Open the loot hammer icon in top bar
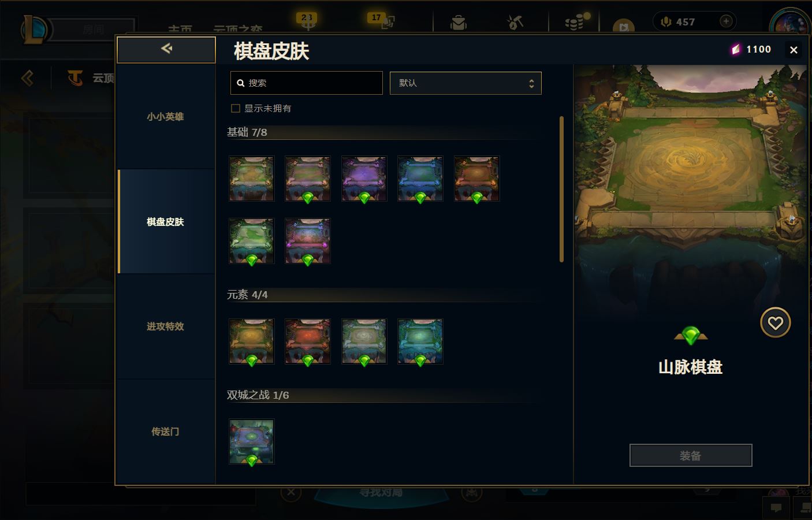Viewport: 812px width, 520px height. point(515,22)
